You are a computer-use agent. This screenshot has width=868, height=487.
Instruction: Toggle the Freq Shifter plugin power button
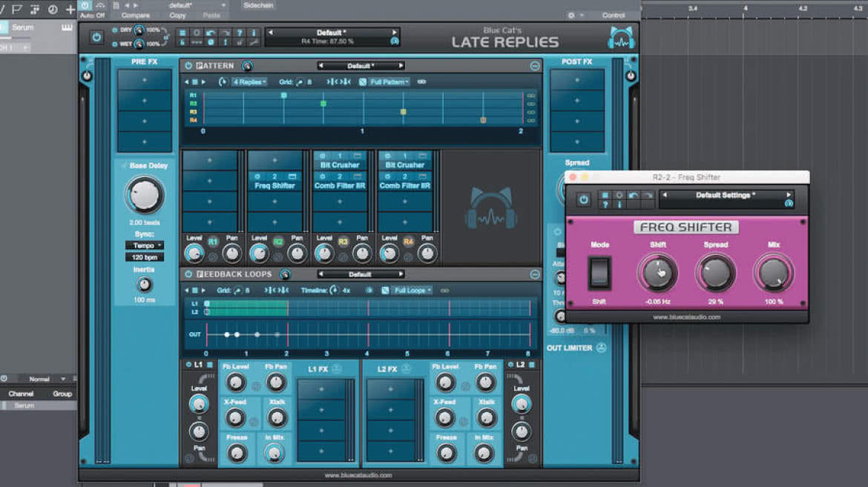pyautogui.click(x=583, y=200)
